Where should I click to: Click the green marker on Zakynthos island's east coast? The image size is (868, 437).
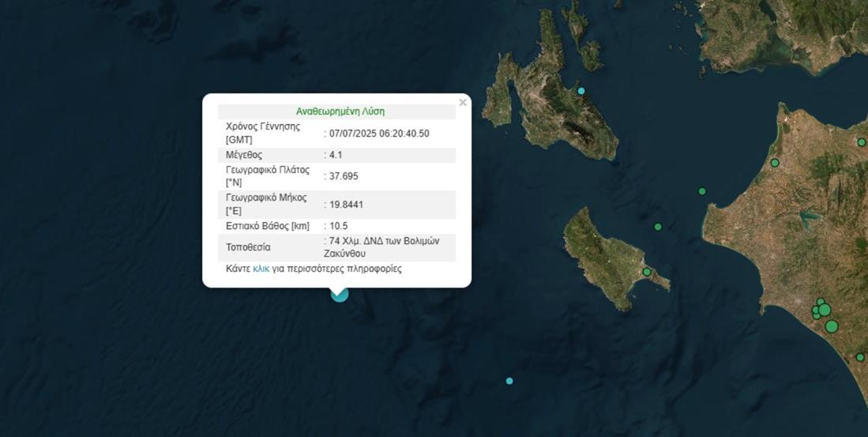click(647, 272)
